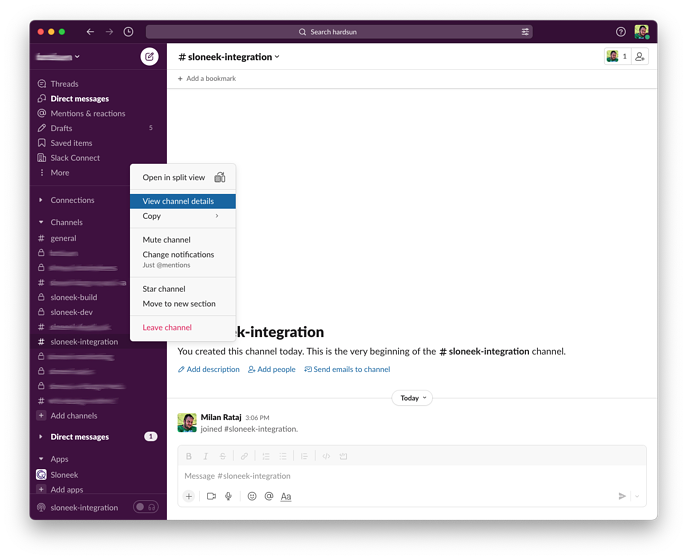This screenshot has width=687, height=559.
Task: Open Threads in sidebar
Action: coord(64,84)
